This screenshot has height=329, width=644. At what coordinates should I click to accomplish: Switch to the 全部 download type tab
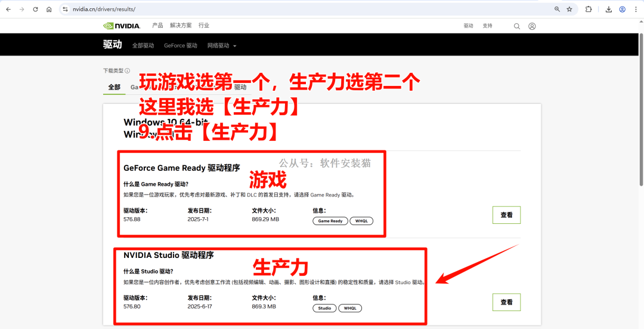point(114,87)
